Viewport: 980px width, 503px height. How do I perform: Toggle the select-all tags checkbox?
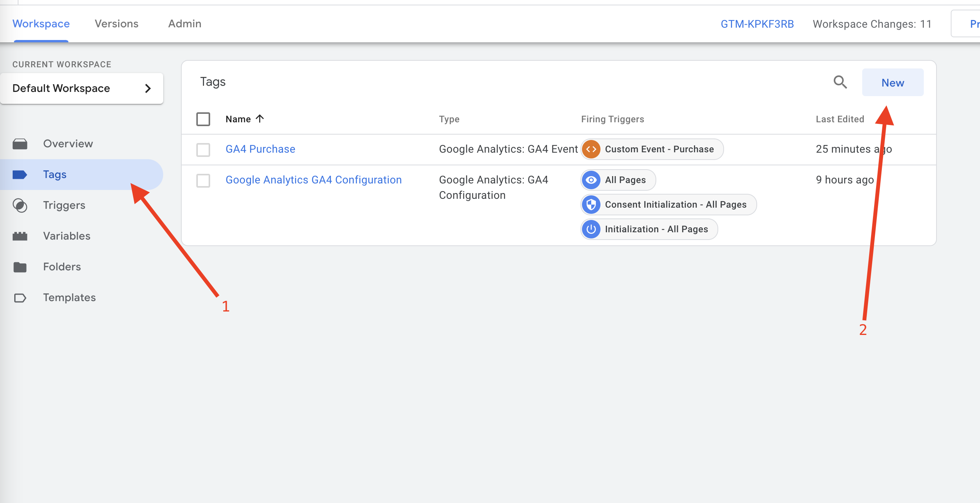[203, 119]
